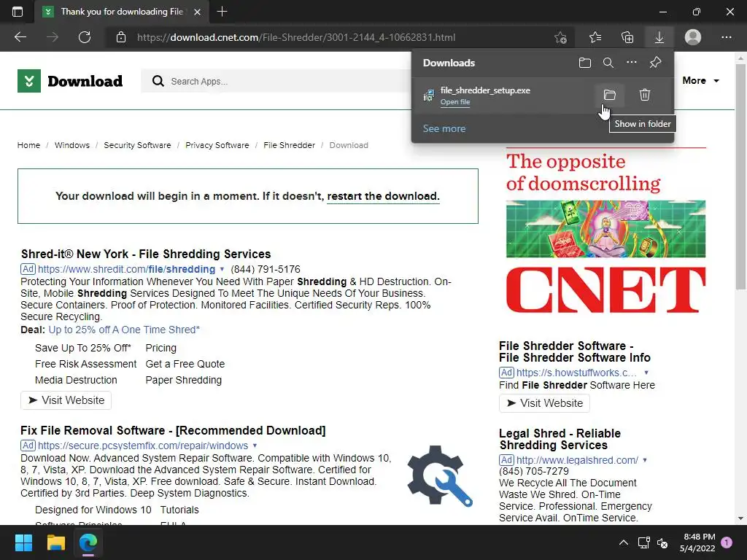Click Visit Website under File Shredder Software ad
Image resolution: width=747 pixels, height=560 pixels.
click(544, 402)
